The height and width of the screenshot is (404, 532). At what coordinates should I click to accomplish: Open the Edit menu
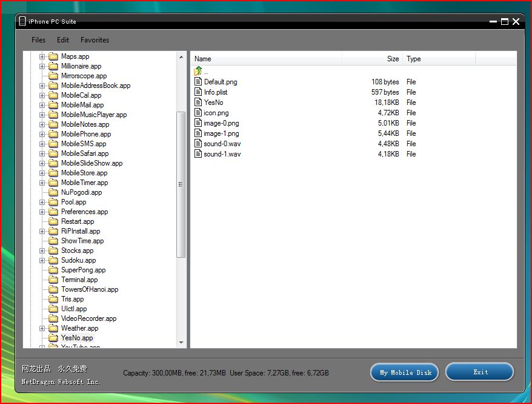click(x=63, y=40)
